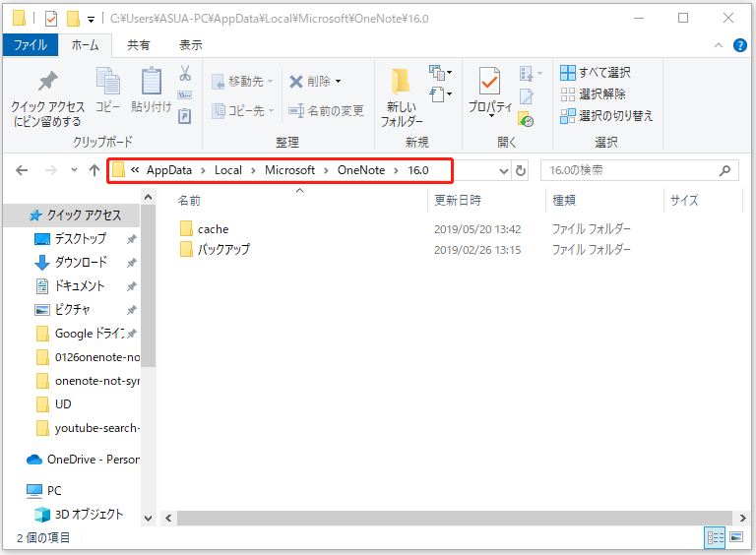Click 名前の変更 rename
The width and height of the screenshot is (756, 555).
(327, 111)
